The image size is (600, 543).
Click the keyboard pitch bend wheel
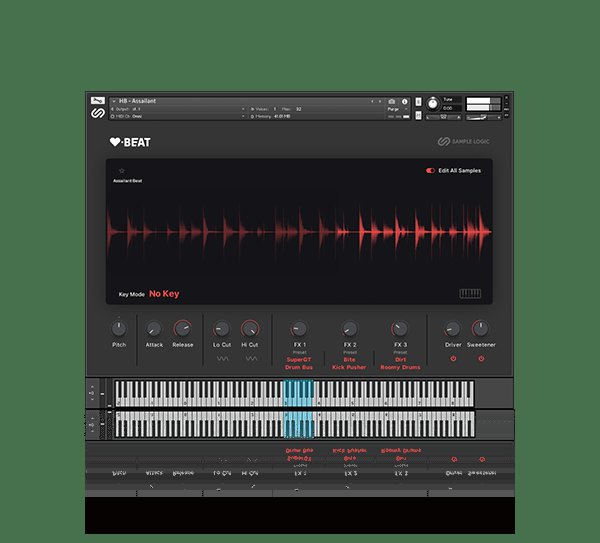(102, 393)
